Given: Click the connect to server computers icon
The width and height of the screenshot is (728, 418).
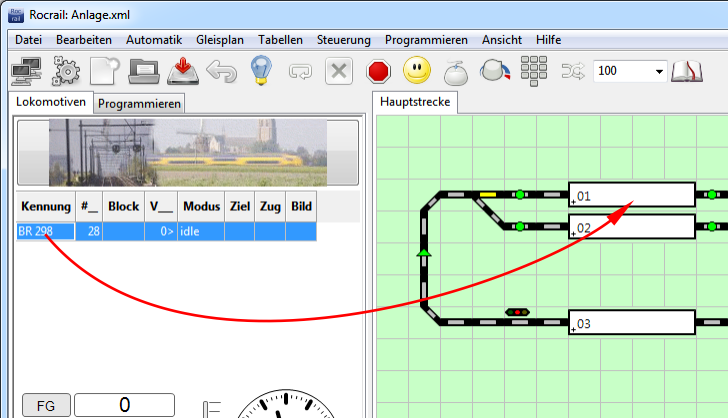Looking at the screenshot, I should 28,71.
